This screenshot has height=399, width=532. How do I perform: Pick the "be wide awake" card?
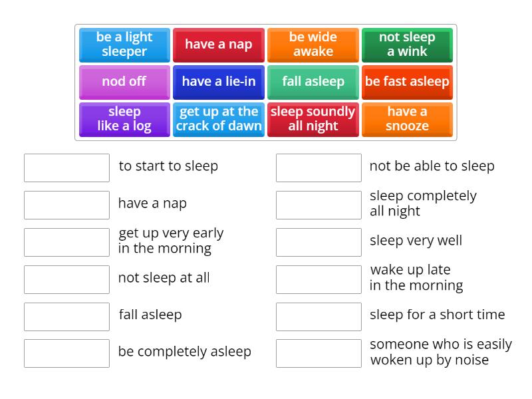coord(313,44)
